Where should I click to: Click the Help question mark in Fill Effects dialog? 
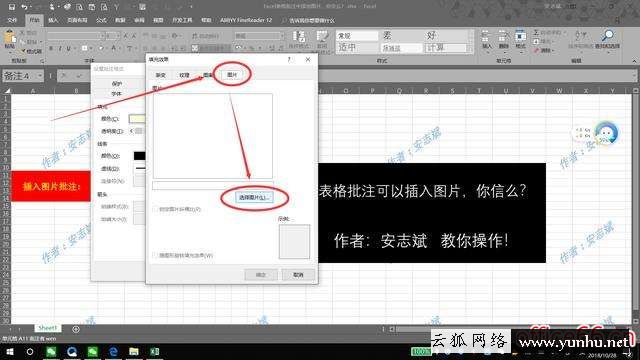pos(290,60)
